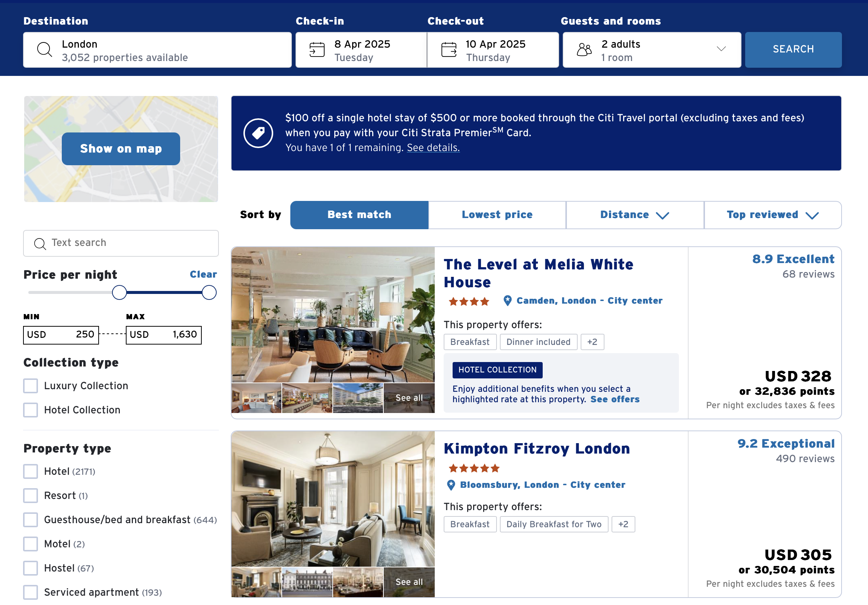The height and width of the screenshot is (605, 868).
Task: Open The Level at Melia White House title
Action: click(x=538, y=273)
